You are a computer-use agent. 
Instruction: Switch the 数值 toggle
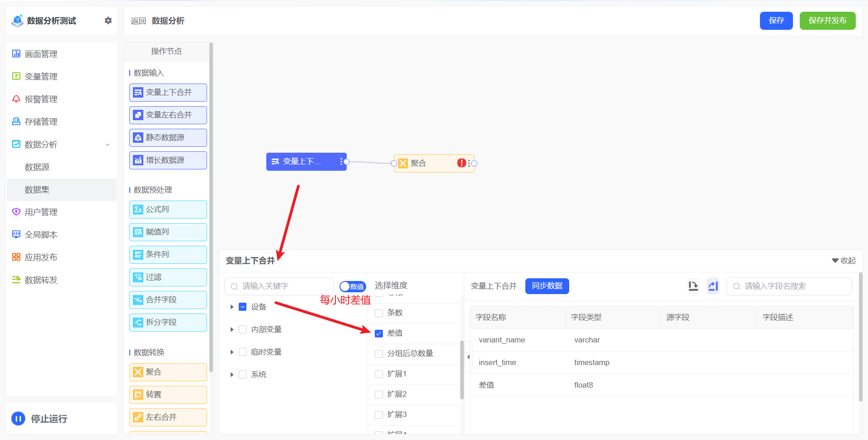tap(353, 286)
